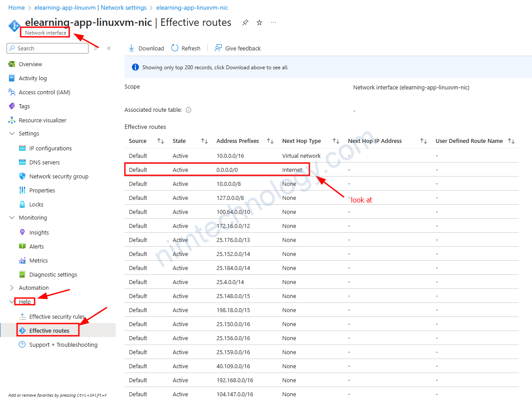Click the Diagnostic settings icon
532x398 pixels.
[x=22, y=274]
